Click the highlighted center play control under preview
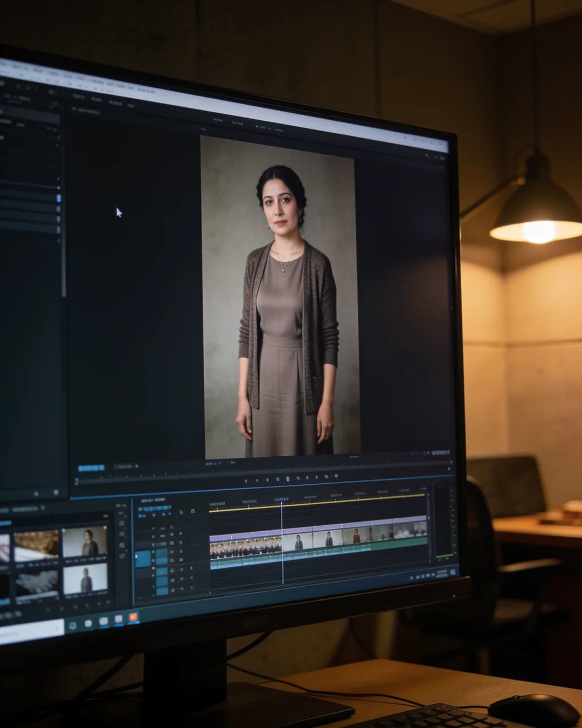Viewport: 582px width, 728px height. [288, 478]
